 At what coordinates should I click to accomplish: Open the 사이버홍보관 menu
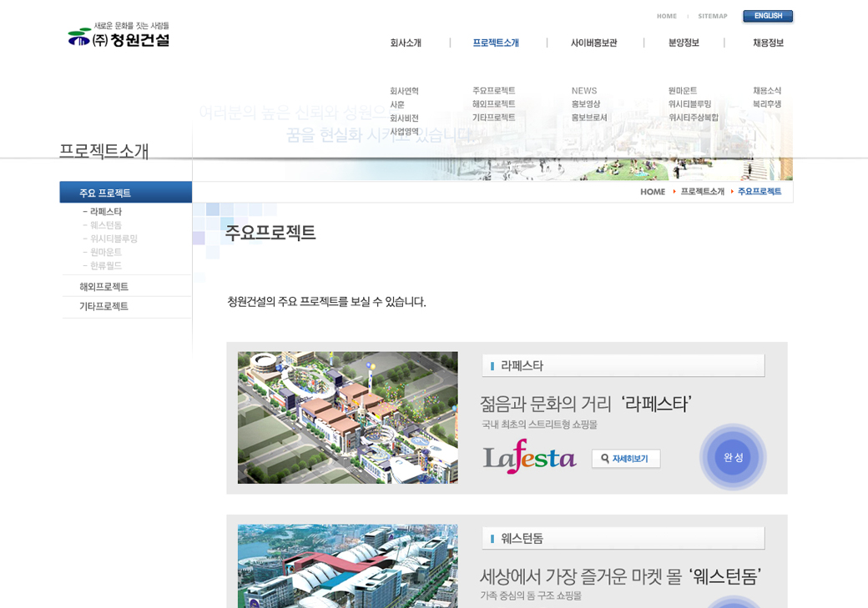[x=593, y=43]
